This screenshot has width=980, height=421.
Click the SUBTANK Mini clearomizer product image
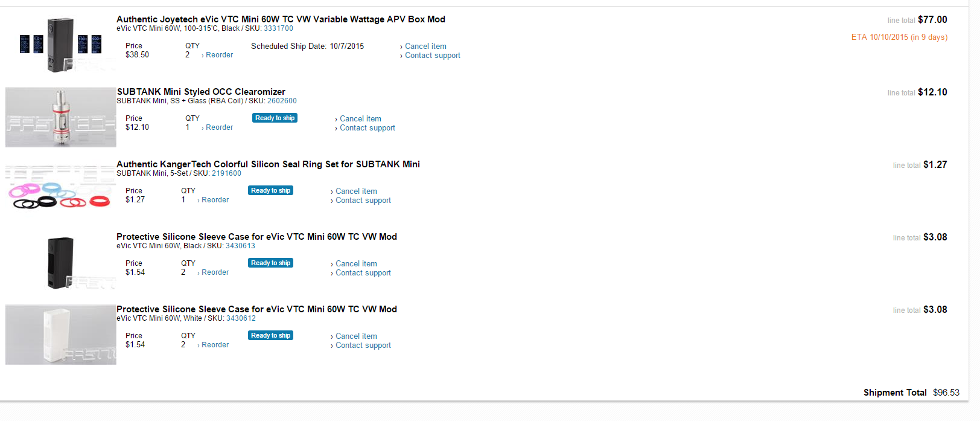pyautogui.click(x=60, y=117)
